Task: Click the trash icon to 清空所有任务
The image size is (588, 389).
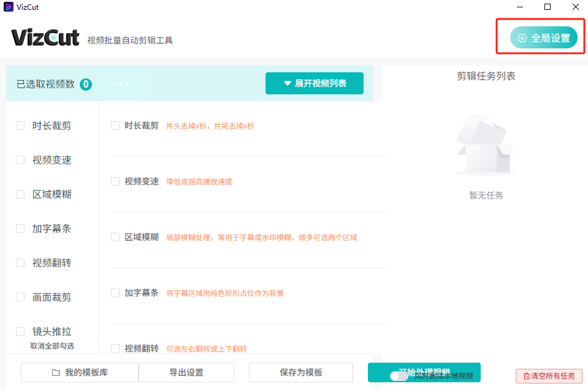Action: 526,376
